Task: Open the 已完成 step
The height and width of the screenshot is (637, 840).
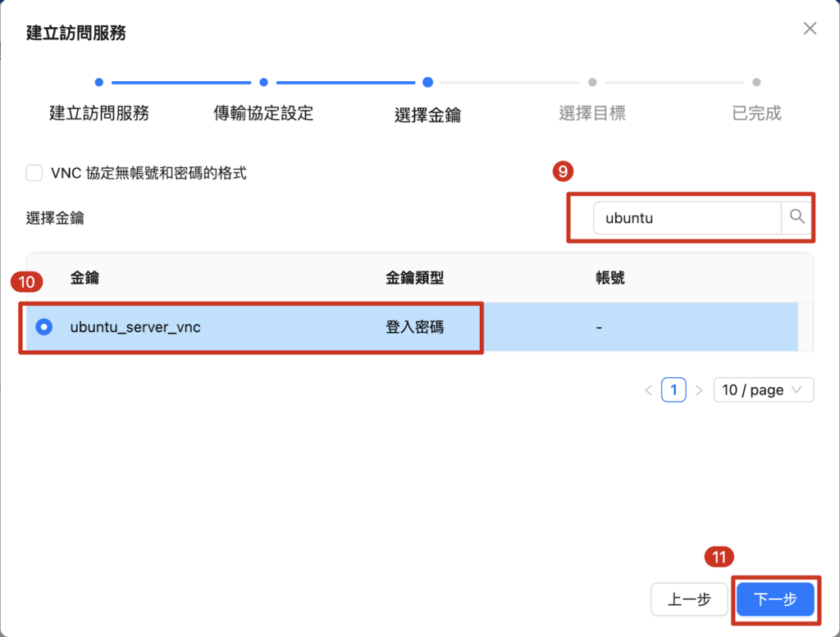Action: pos(756,113)
